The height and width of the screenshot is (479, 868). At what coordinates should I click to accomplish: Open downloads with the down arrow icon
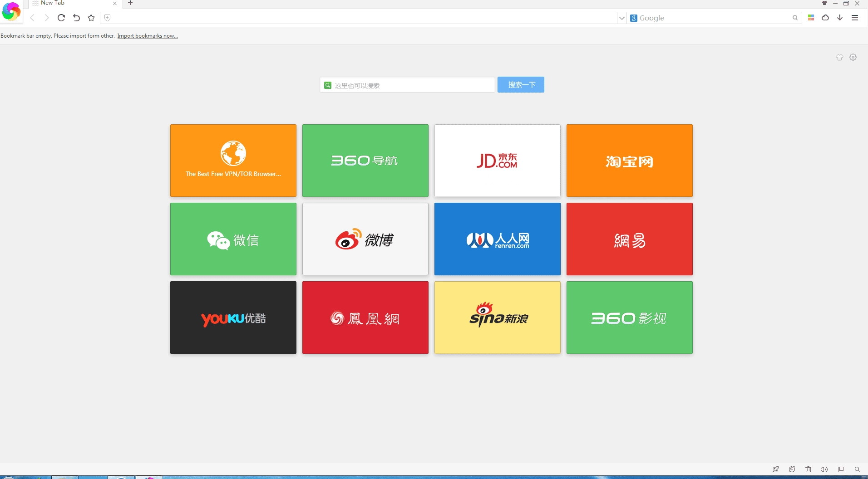[x=840, y=18]
